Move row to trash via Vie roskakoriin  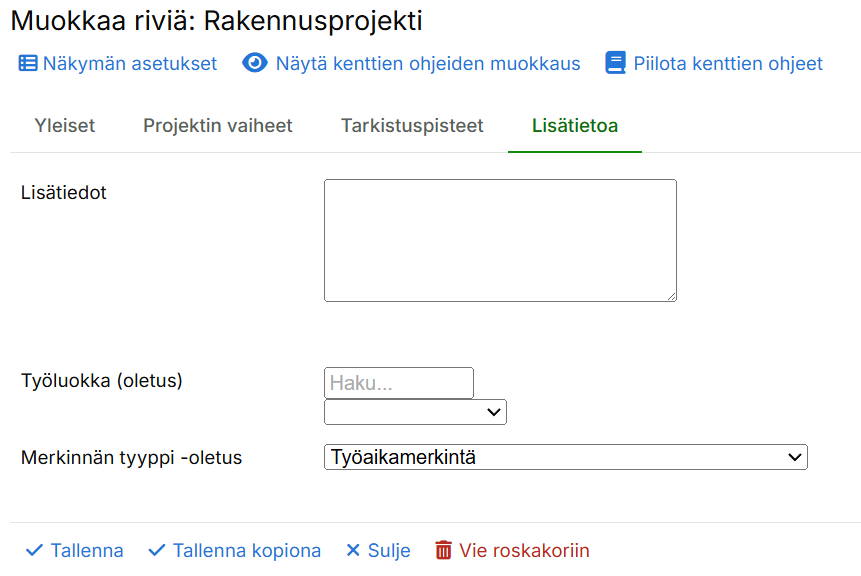pyautogui.click(x=524, y=551)
